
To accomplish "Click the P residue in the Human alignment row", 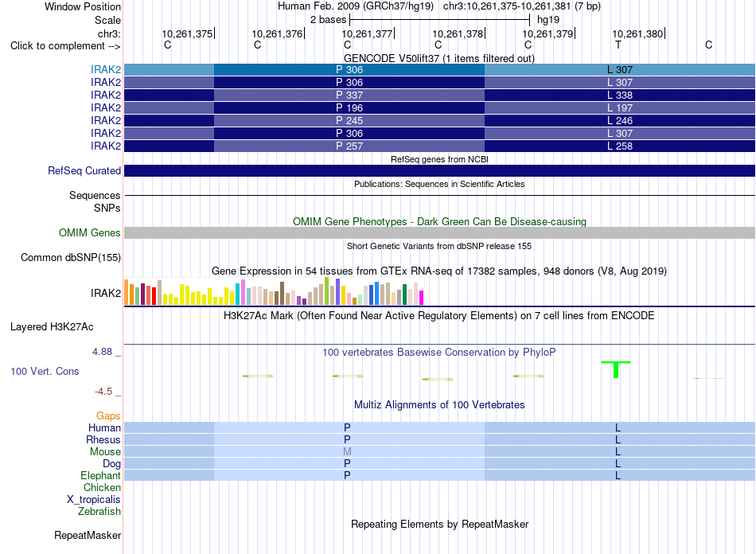I will [x=347, y=427].
